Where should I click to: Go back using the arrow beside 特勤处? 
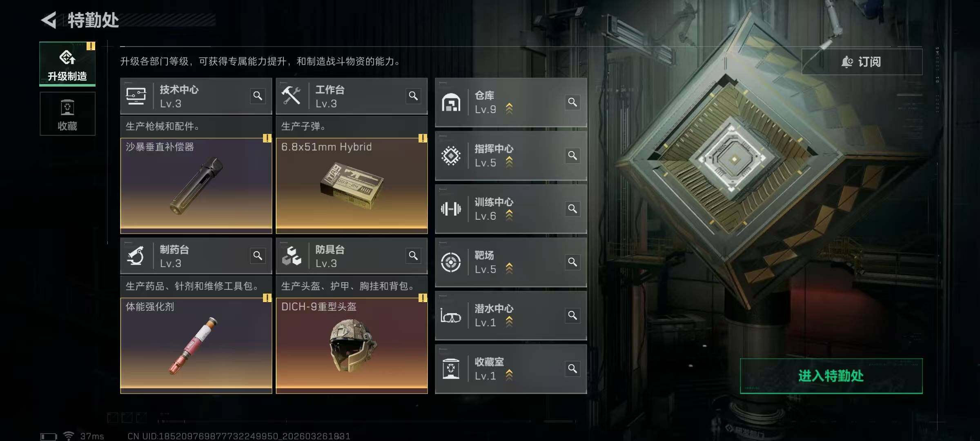pyautogui.click(x=49, y=20)
